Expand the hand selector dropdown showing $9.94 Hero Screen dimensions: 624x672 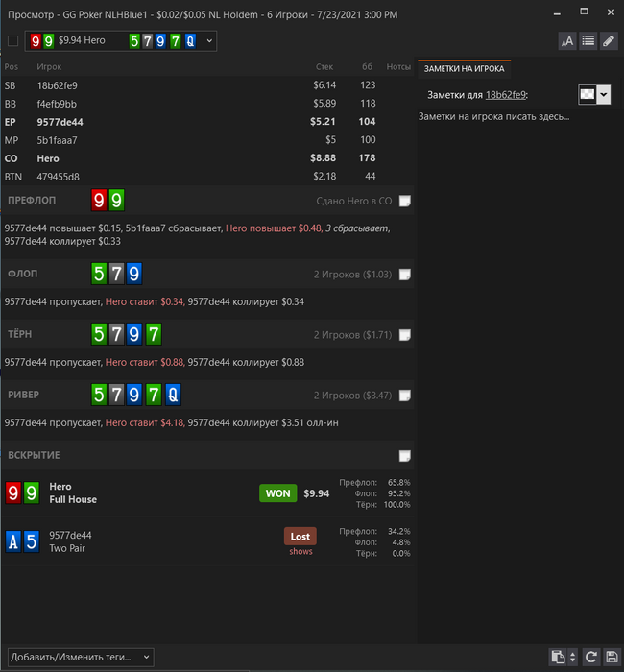[x=209, y=41]
